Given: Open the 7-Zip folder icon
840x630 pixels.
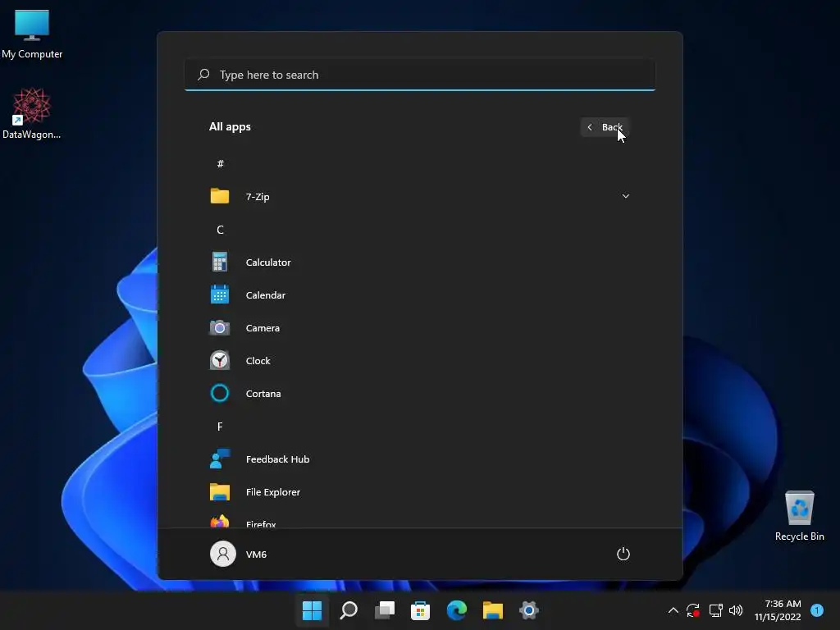Looking at the screenshot, I should click(220, 196).
